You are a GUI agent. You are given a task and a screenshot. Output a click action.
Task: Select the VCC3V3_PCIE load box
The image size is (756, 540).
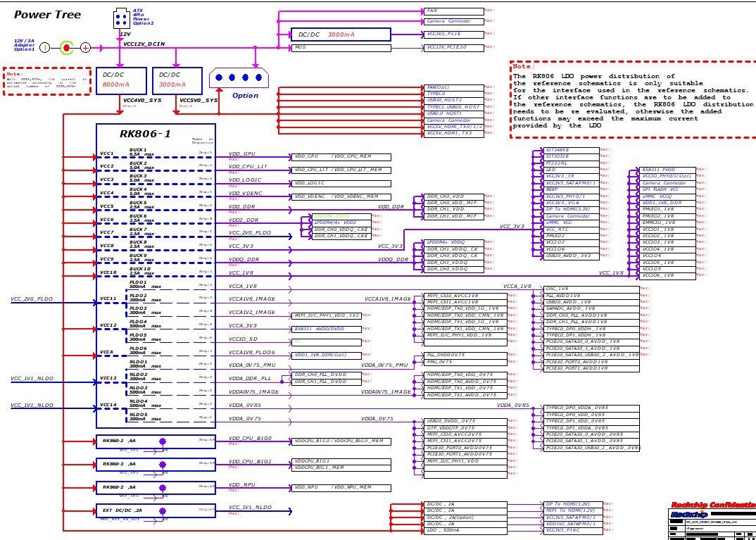[x=454, y=34]
